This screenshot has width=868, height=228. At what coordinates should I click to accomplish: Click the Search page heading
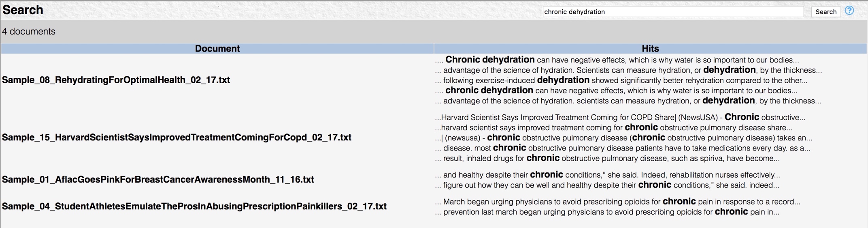(23, 10)
